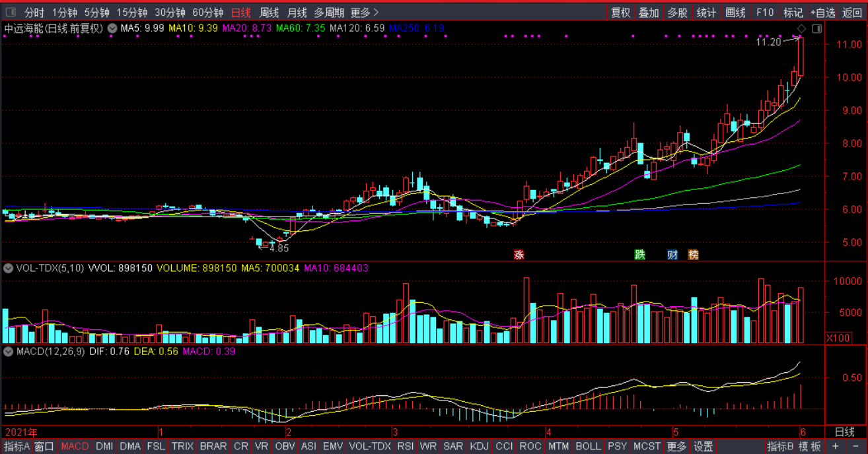
Task: Select the PSY indicator tab
Action: (x=617, y=447)
